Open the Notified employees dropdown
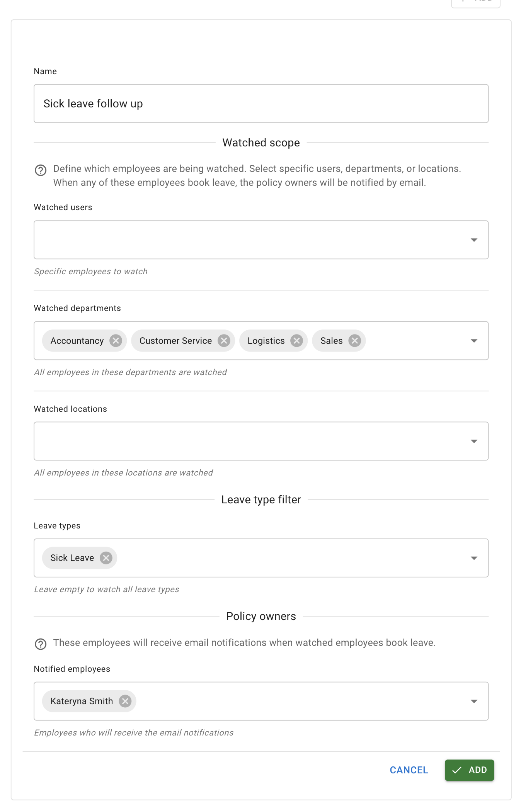This screenshot has width=521, height=812. pos(474,701)
